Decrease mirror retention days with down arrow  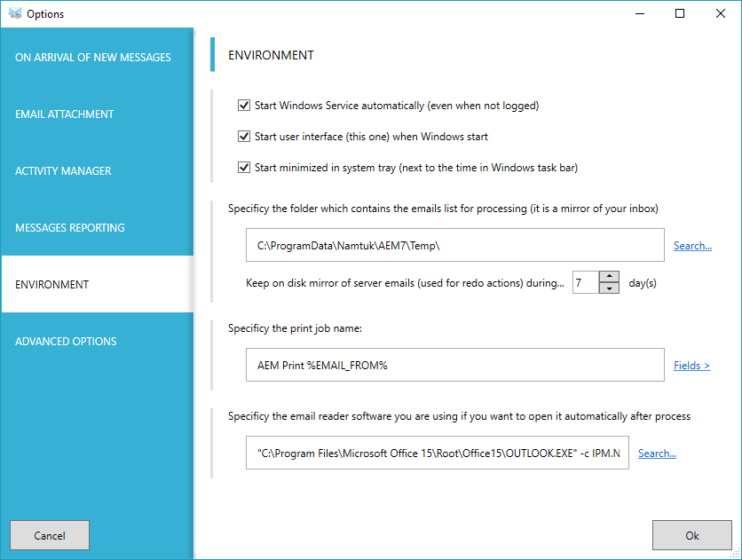pyautogui.click(x=609, y=288)
